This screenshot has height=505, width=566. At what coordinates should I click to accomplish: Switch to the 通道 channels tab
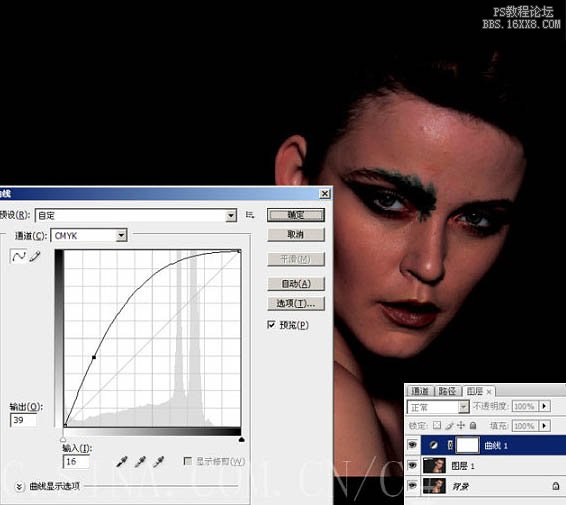[419, 391]
